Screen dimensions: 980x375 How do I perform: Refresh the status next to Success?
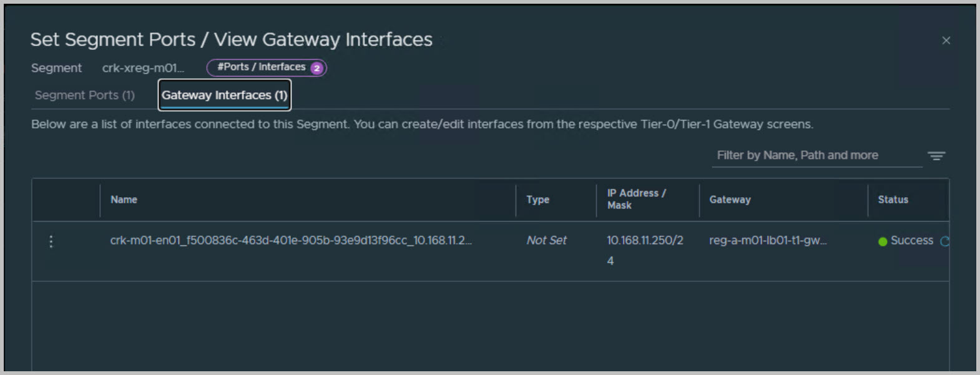tap(944, 241)
